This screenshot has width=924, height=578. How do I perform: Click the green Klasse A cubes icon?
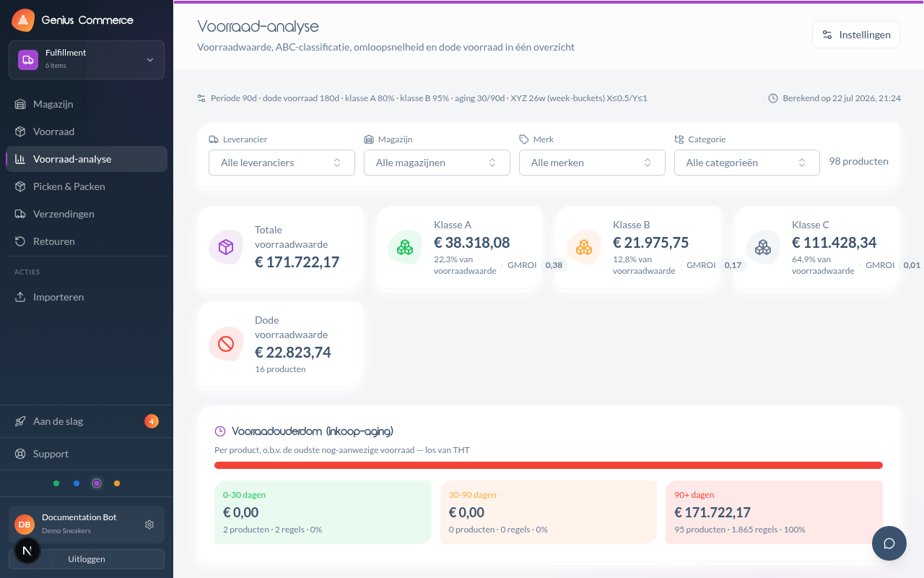click(405, 247)
